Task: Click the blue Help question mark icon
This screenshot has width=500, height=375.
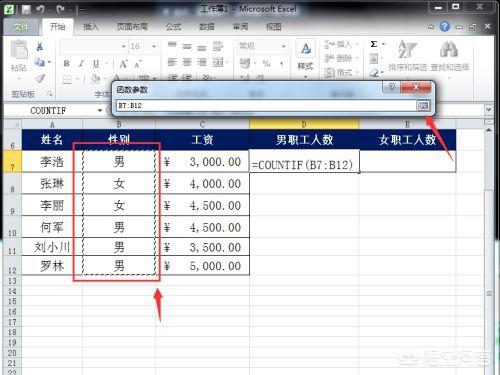Action: (x=445, y=27)
